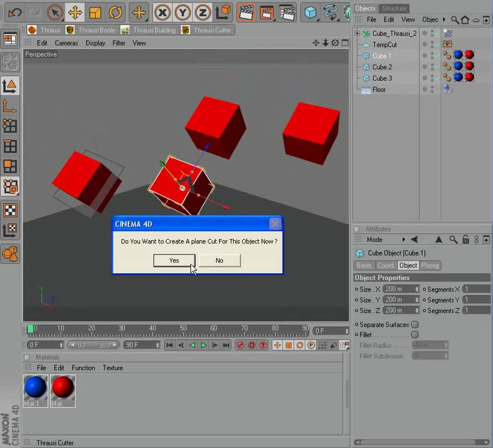493x448 pixels.
Task: Click the Undo arrow icon
Action: tap(14, 12)
